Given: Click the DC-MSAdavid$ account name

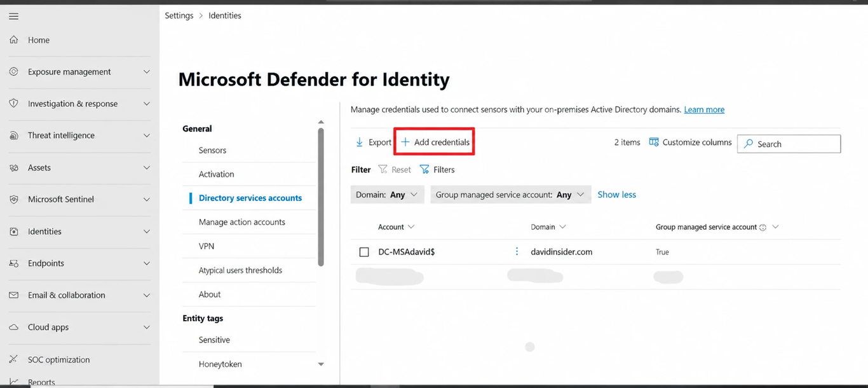Looking at the screenshot, I should (x=407, y=252).
